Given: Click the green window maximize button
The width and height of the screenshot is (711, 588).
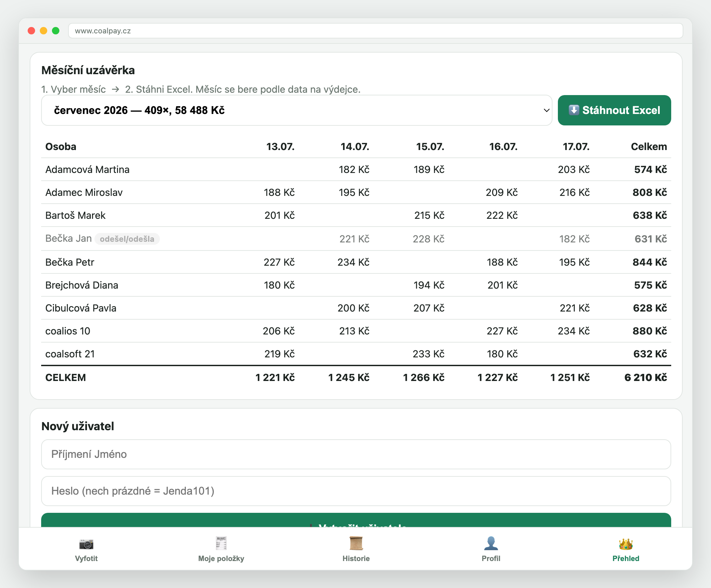Looking at the screenshot, I should [x=56, y=31].
